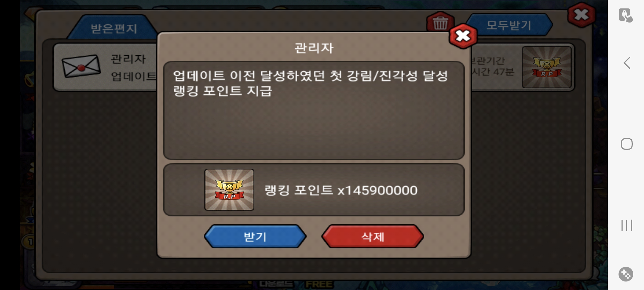Click the ranking point trophy icon in popup

(229, 190)
